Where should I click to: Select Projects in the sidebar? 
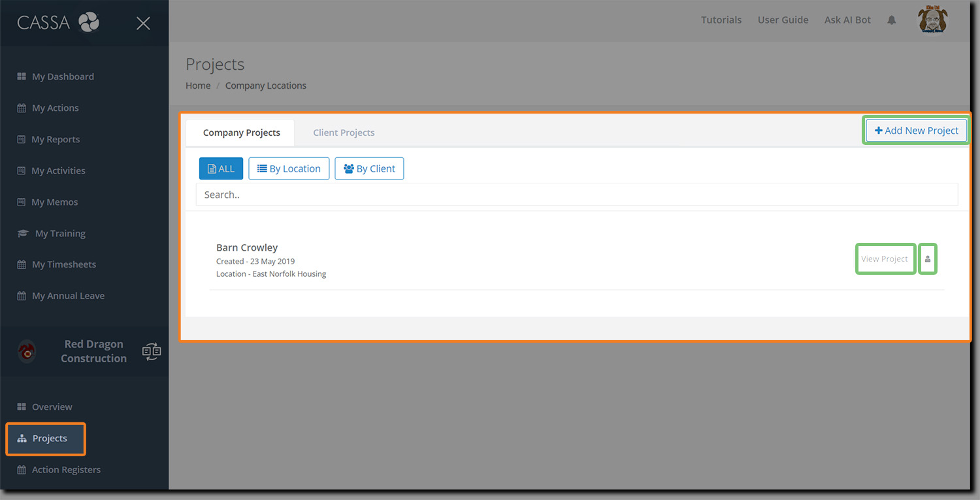tap(46, 439)
